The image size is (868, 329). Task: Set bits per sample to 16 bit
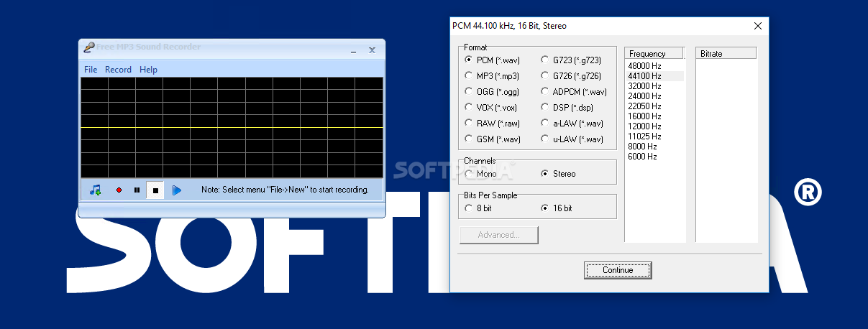tap(557, 208)
